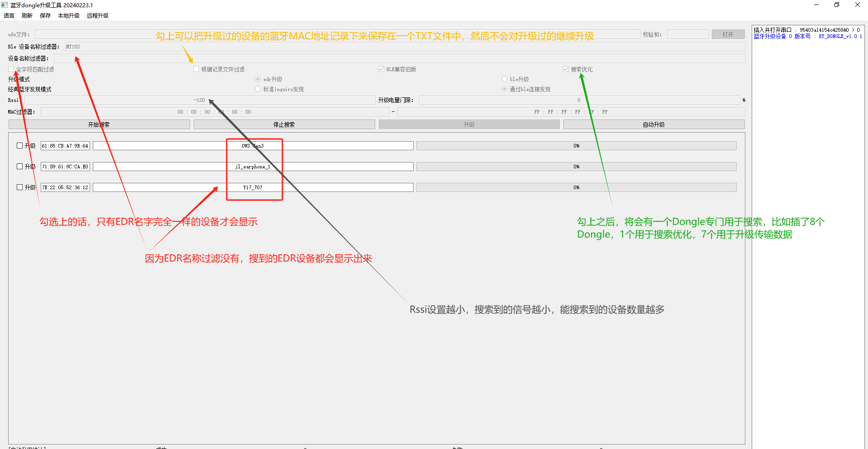The width and height of the screenshot is (868, 449).
Task: Toggle the 全字段匹配过滤 checkbox
Action: pyautogui.click(x=11, y=69)
